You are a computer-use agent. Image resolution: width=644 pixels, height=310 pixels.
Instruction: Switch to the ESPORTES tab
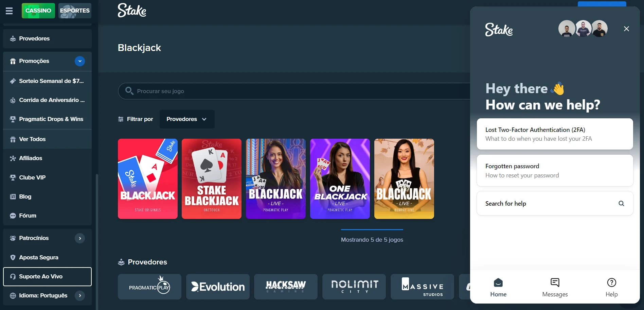tap(75, 11)
